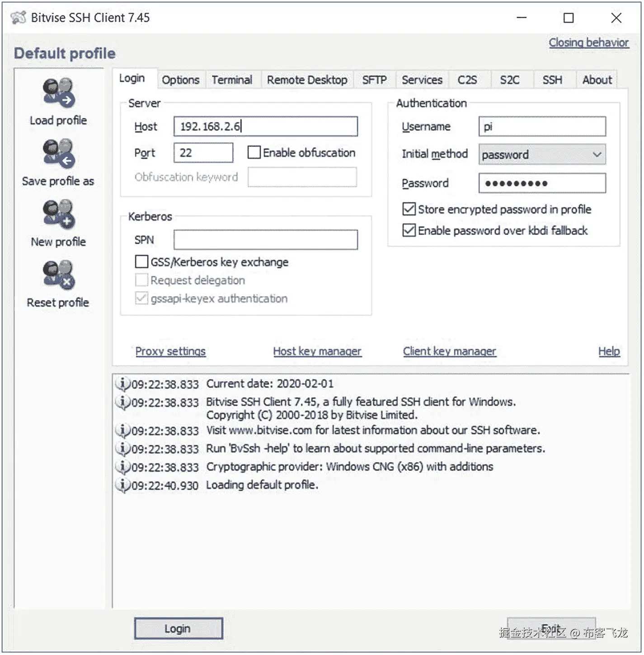644x655 pixels.
Task: Click inside the Host address field
Action: click(x=266, y=126)
